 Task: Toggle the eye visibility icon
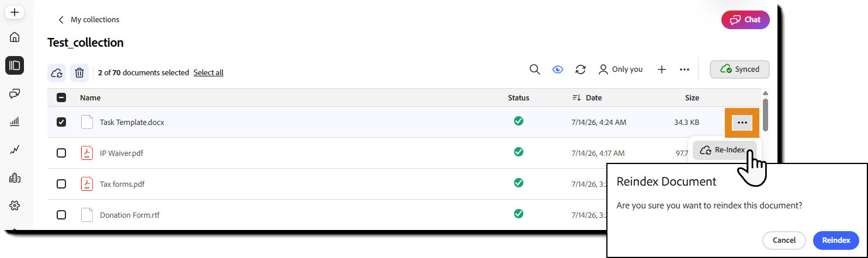click(x=558, y=69)
